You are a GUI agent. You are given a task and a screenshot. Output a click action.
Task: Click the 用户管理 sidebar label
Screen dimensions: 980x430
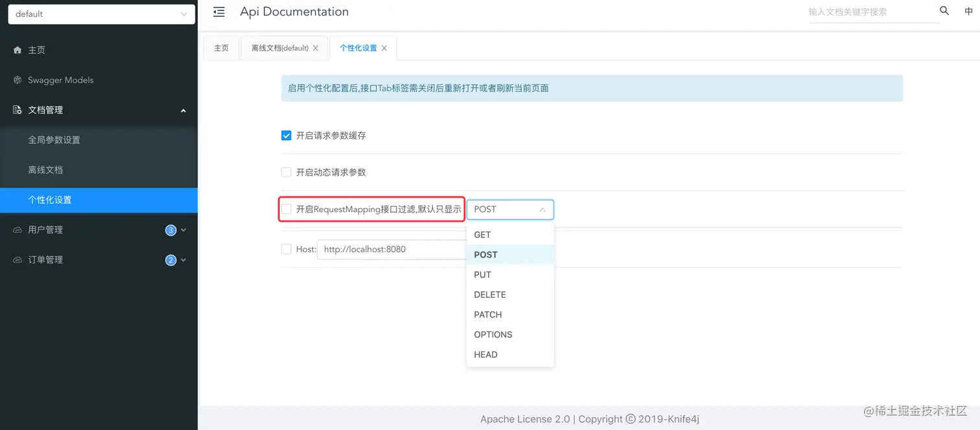coord(45,230)
